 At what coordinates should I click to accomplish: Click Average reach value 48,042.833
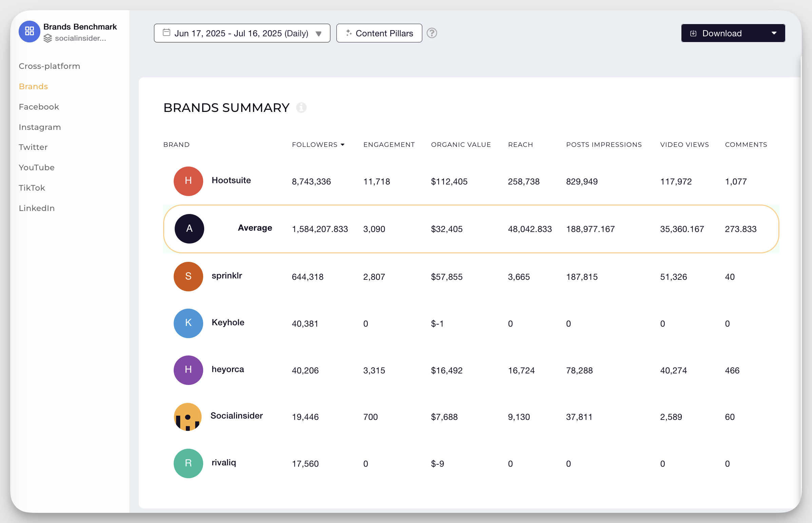529,229
